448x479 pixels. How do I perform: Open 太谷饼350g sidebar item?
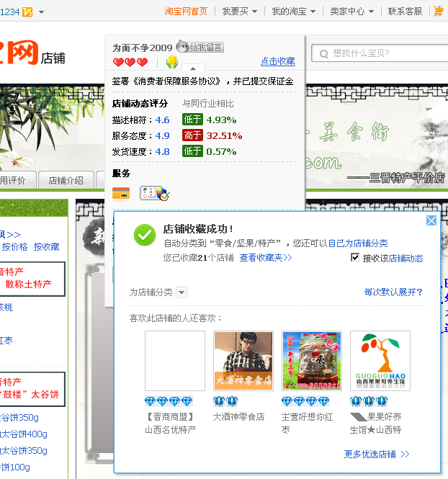click(x=24, y=451)
